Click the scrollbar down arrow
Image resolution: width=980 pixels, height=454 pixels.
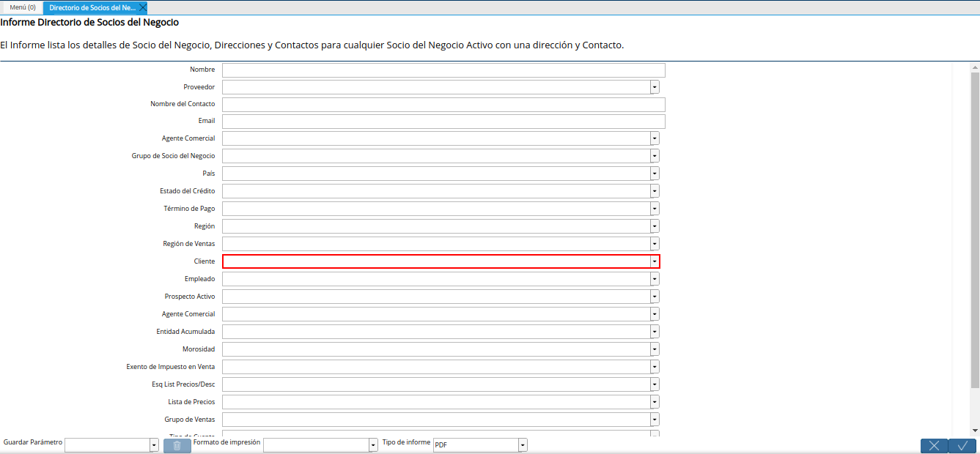click(975, 431)
